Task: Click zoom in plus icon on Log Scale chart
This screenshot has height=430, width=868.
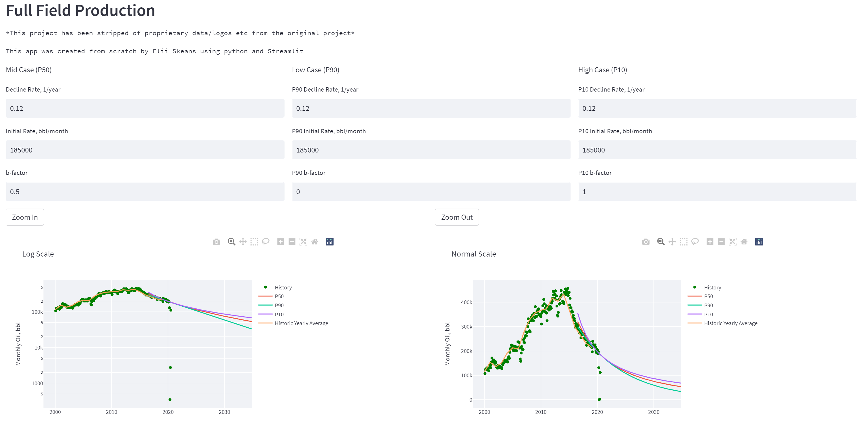Action: [x=280, y=242]
